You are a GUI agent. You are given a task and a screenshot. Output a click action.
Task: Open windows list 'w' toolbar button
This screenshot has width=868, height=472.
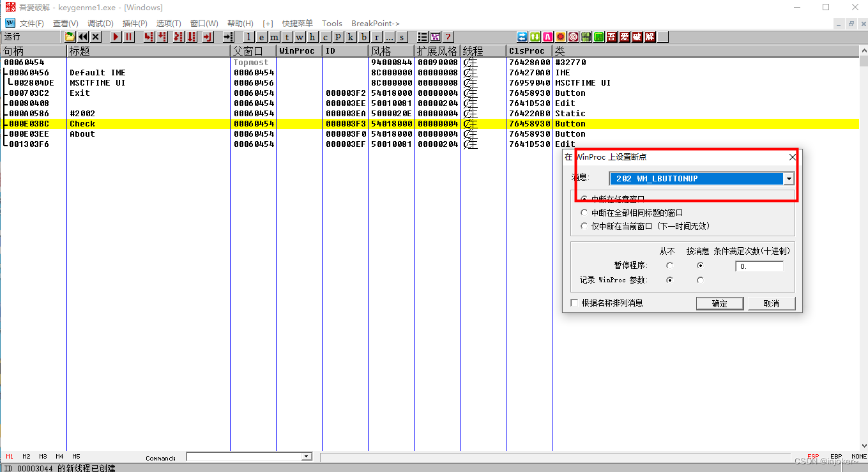pos(300,37)
